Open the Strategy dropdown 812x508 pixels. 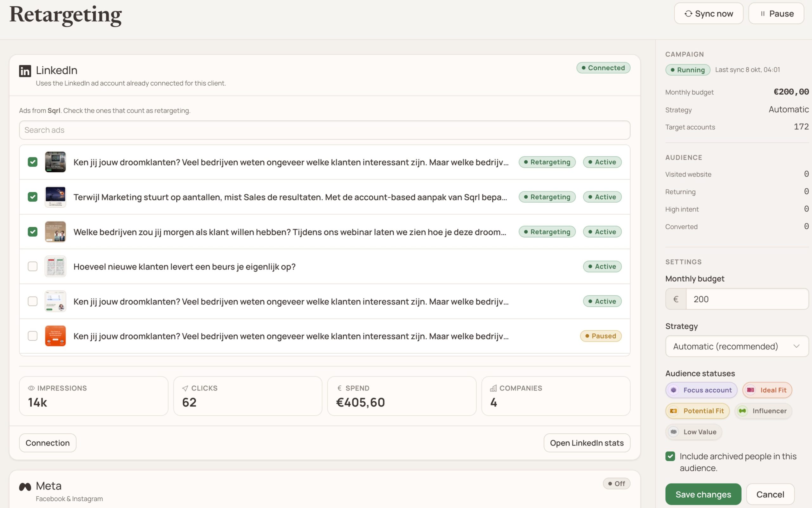click(x=737, y=346)
